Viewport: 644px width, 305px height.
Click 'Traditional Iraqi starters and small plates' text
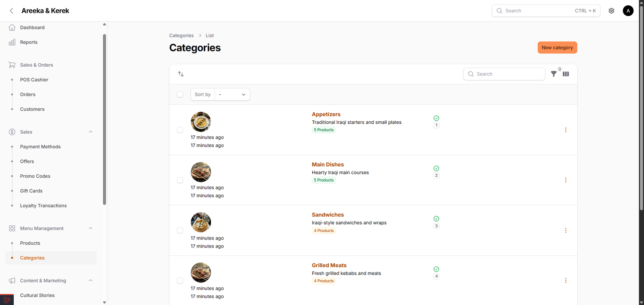[x=357, y=122]
